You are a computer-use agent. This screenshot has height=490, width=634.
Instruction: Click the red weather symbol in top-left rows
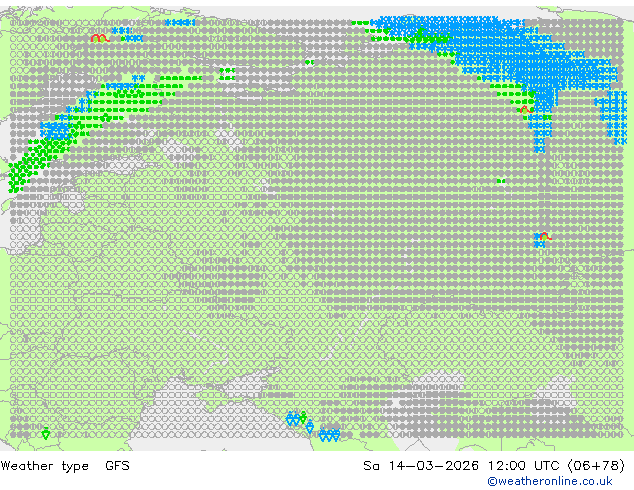[x=100, y=38]
